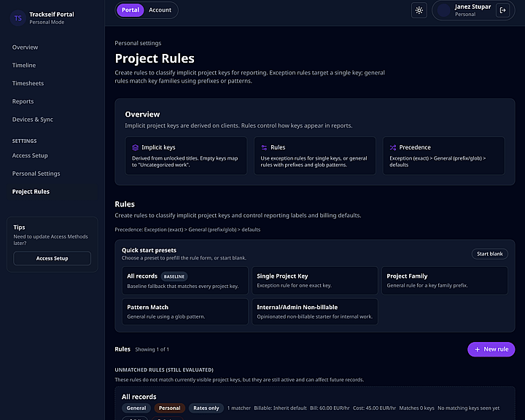Image resolution: width=525 pixels, height=420 pixels.
Task: Click 'Matches 0 keys' text
Action: tap(416, 408)
